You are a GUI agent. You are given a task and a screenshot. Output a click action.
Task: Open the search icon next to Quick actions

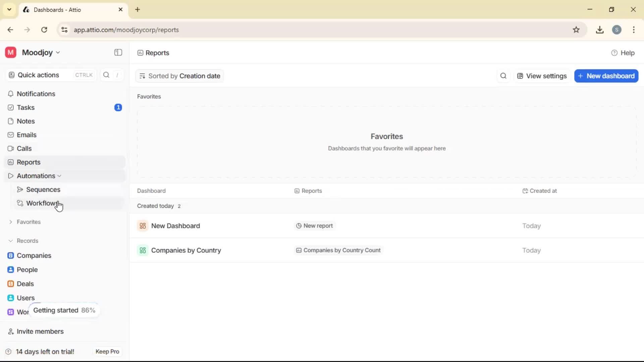coord(106,75)
